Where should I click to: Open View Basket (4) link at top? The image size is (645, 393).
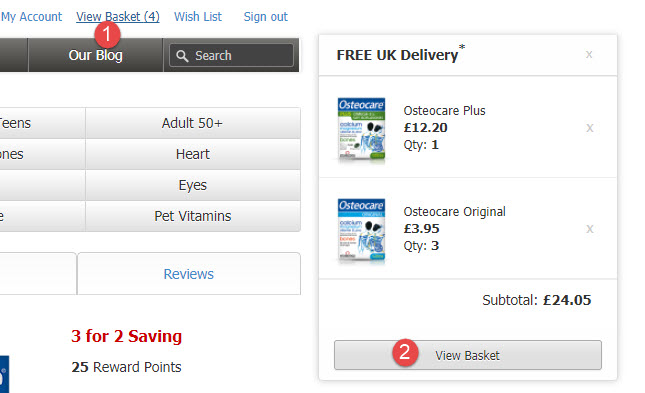point(118,17)
